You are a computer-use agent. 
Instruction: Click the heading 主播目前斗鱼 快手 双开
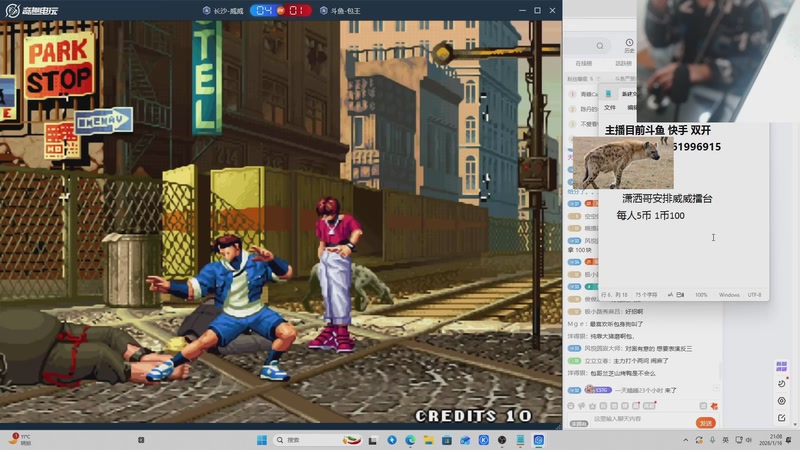(x=658, y=130)
